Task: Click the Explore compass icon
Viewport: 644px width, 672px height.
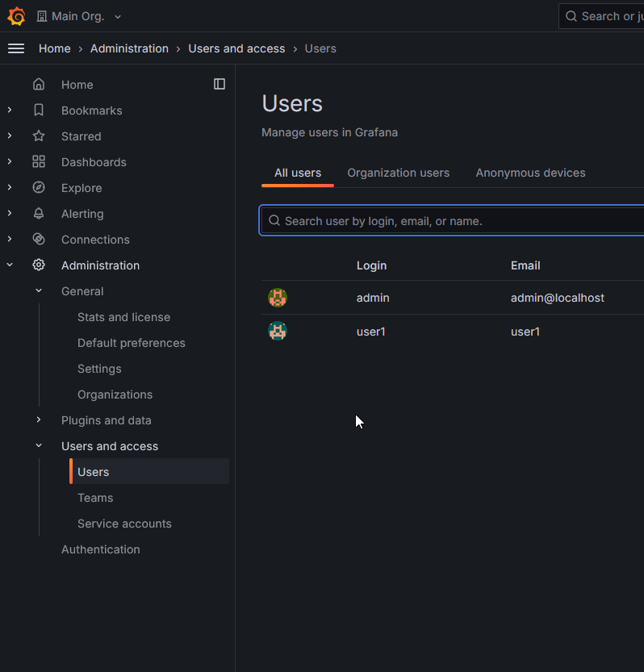Action: point(39,188)
